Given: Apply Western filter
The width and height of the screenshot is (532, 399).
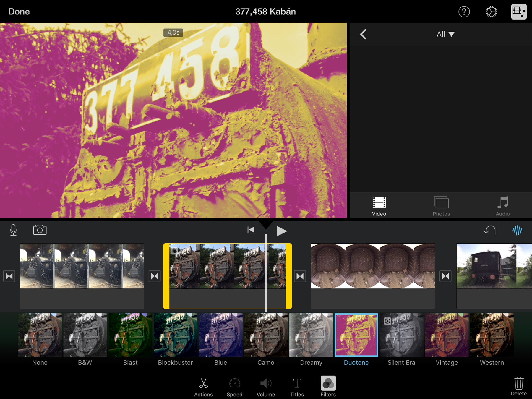Looking at the screenshot, I should 492,339.
